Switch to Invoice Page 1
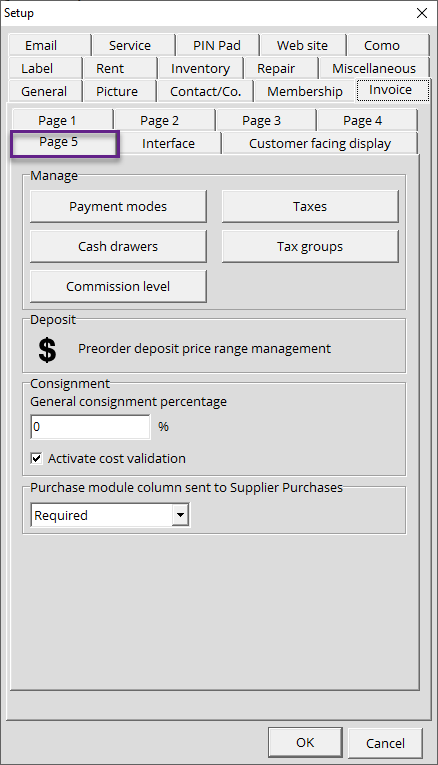The image size is (438, 765). (62, 121)
